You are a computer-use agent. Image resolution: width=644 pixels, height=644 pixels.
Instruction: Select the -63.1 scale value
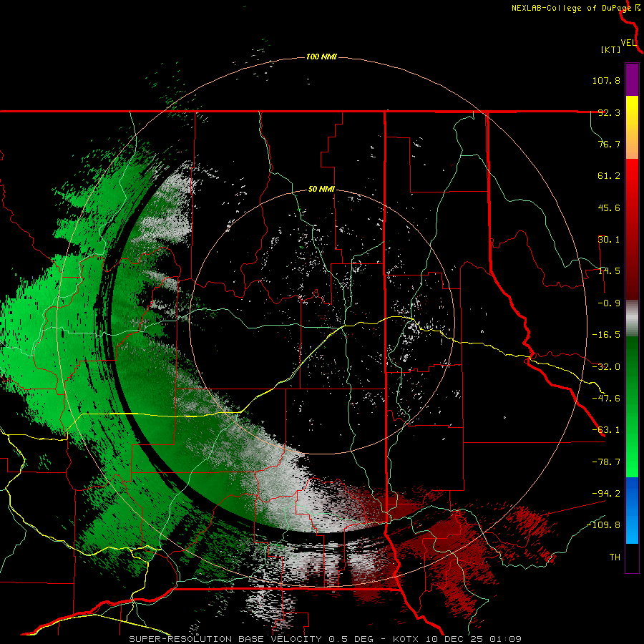click(x=606, y=430)
